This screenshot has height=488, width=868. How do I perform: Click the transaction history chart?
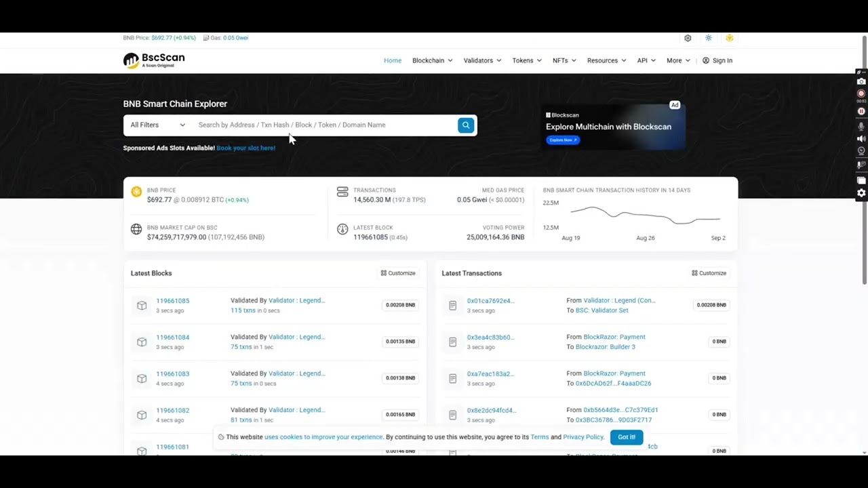pos(645,216)
